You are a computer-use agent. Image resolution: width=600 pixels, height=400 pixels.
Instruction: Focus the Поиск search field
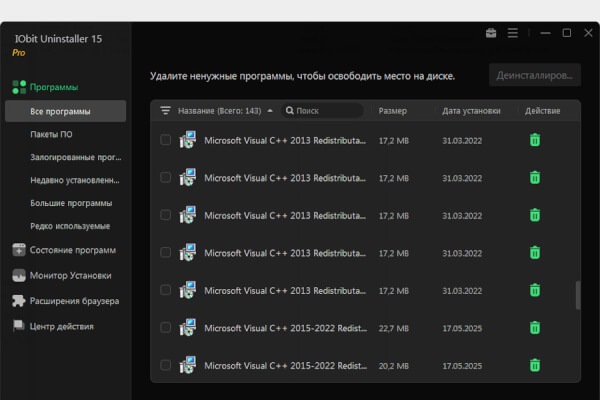pos(322,111)
